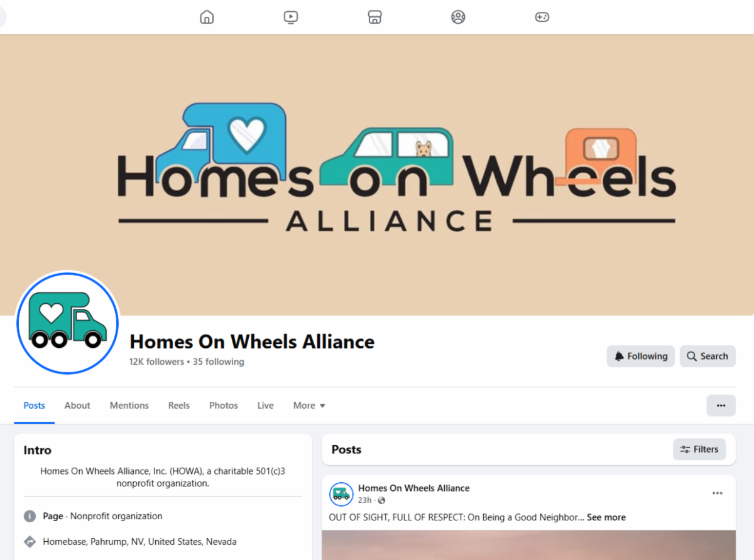Image resolution: width=754 pixels, height=560 pixels.
Task: Click the Search button on the page
Action: click(708, 356)
